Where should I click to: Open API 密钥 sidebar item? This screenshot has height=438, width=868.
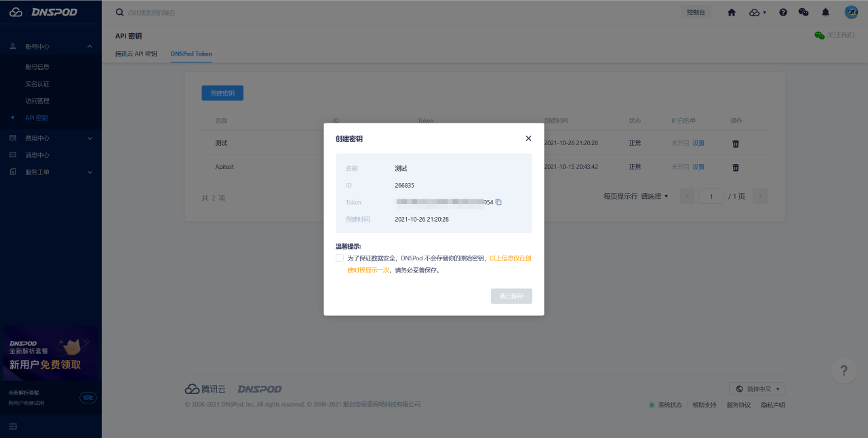click(37, 118)
